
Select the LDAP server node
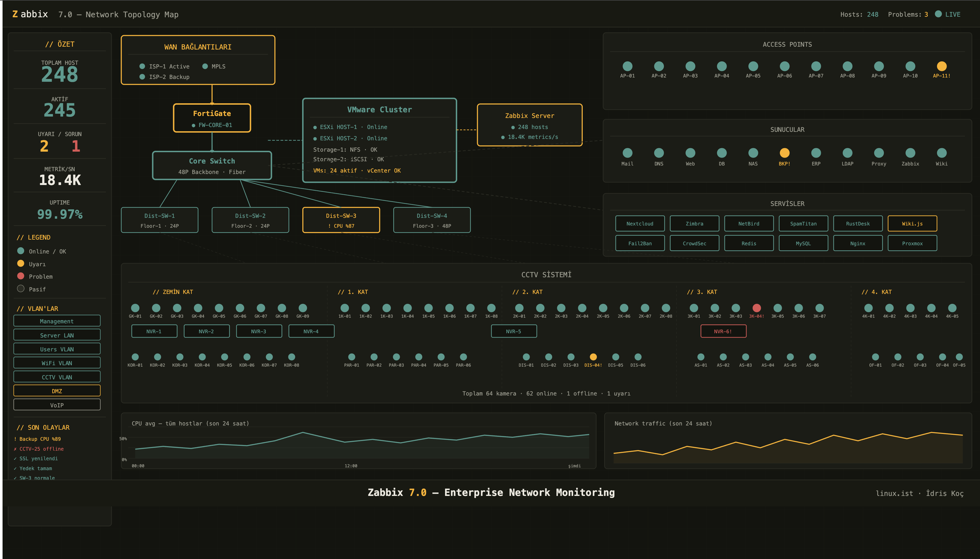(848, 153)
